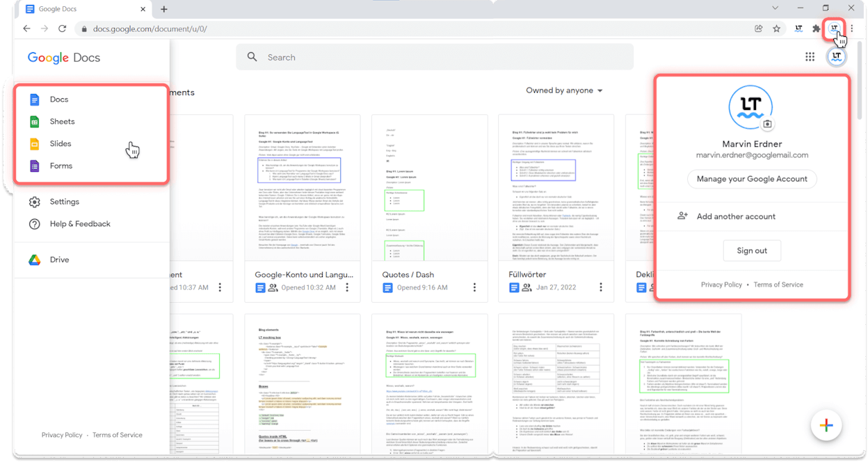Open the Google apps grid

click(810, 57)
